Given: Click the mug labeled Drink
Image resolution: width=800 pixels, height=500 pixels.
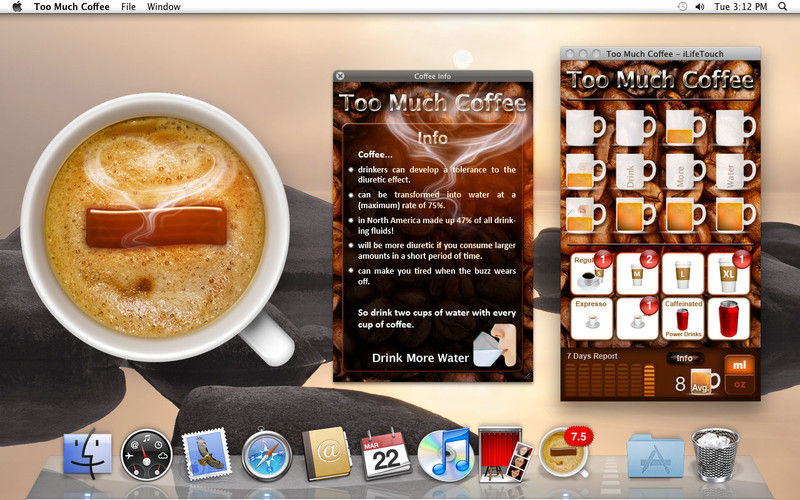Looking at the screenshot, I should (634, 172).
